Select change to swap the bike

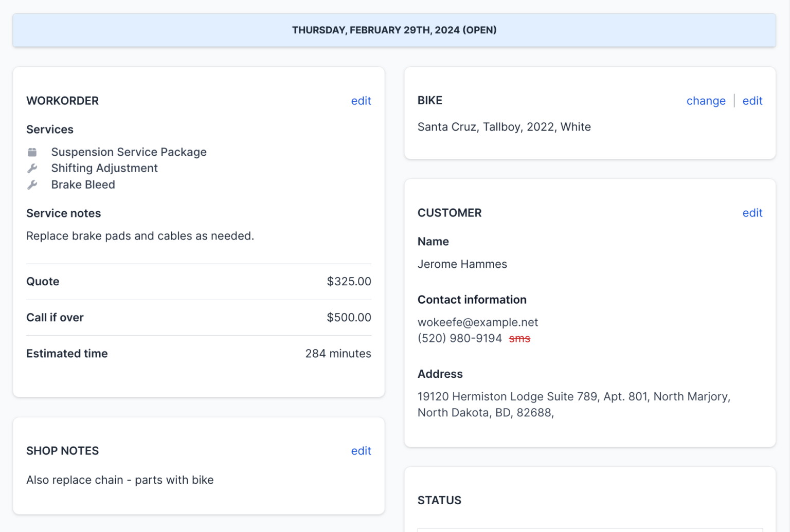click(706, 101)
